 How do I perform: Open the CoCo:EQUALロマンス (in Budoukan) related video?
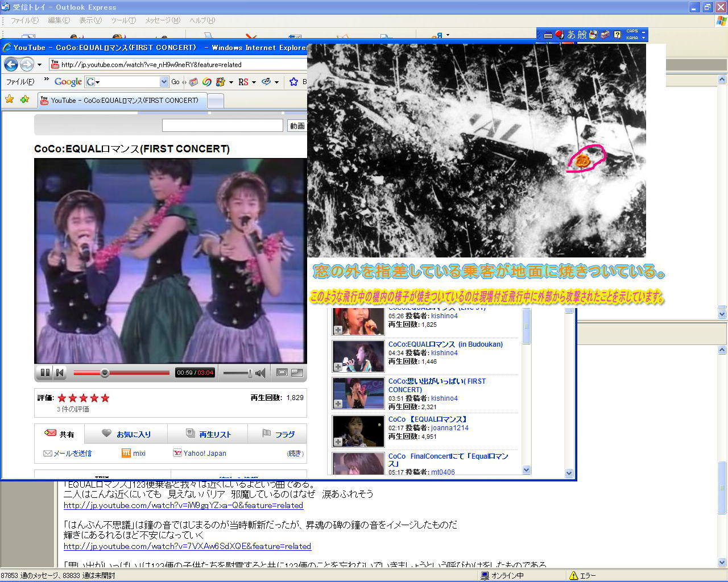coord(445,344)
